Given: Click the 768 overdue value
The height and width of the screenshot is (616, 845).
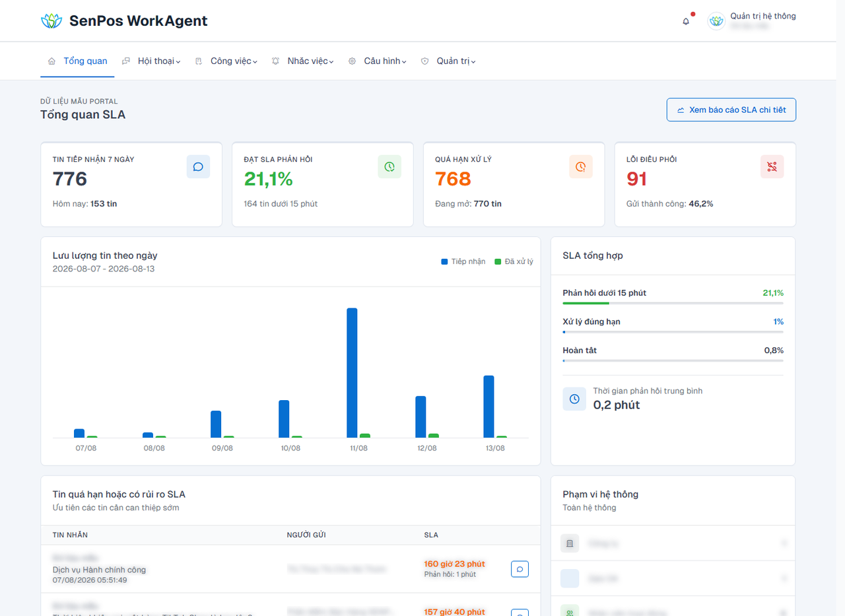Looking at the screenshot, I should point(453,179).
